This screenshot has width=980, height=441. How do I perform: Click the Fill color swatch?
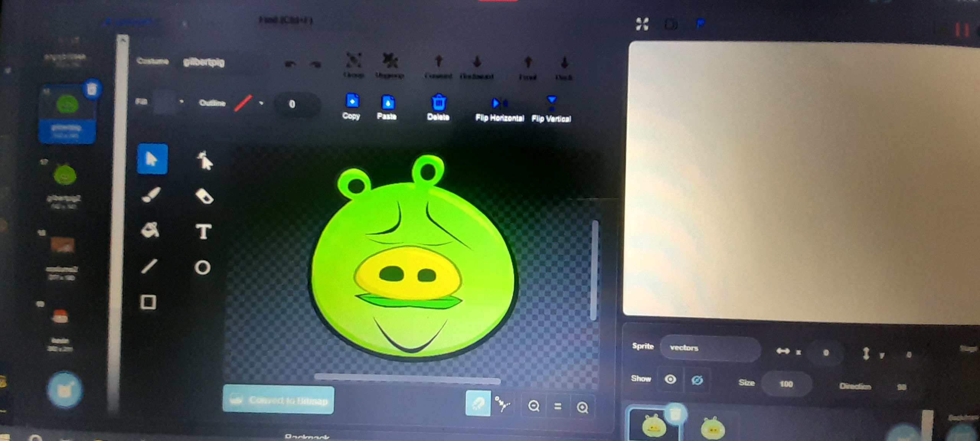pyautogui.click(x=164, y=102)
